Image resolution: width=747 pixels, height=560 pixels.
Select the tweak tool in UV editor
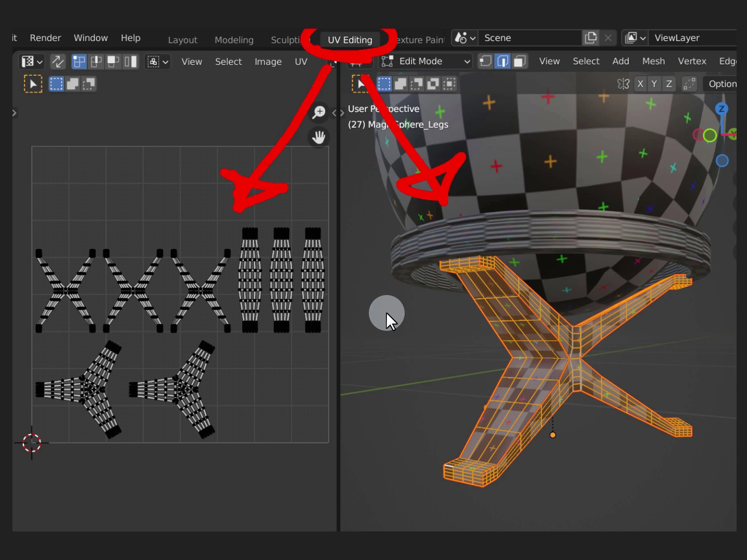[33, 84]
